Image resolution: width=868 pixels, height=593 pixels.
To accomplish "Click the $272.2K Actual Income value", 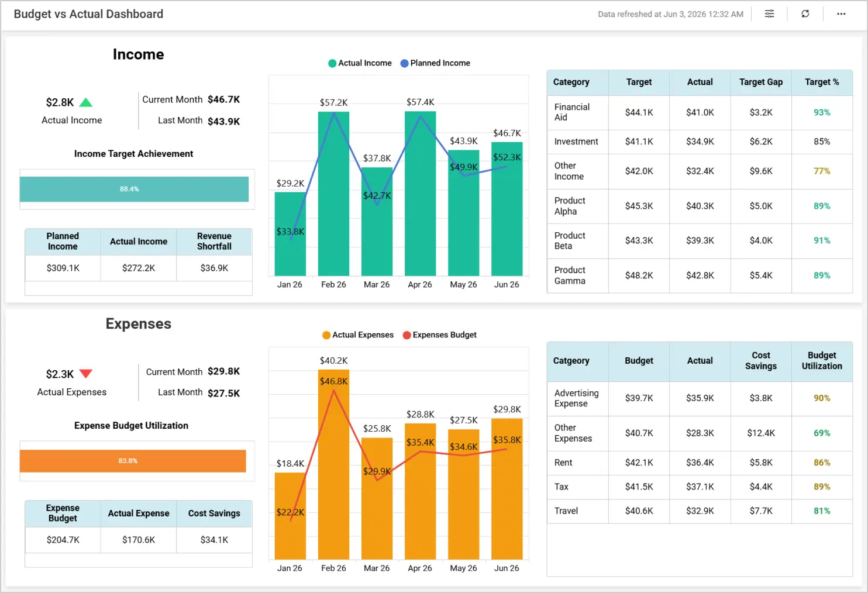I will (139, 268).
